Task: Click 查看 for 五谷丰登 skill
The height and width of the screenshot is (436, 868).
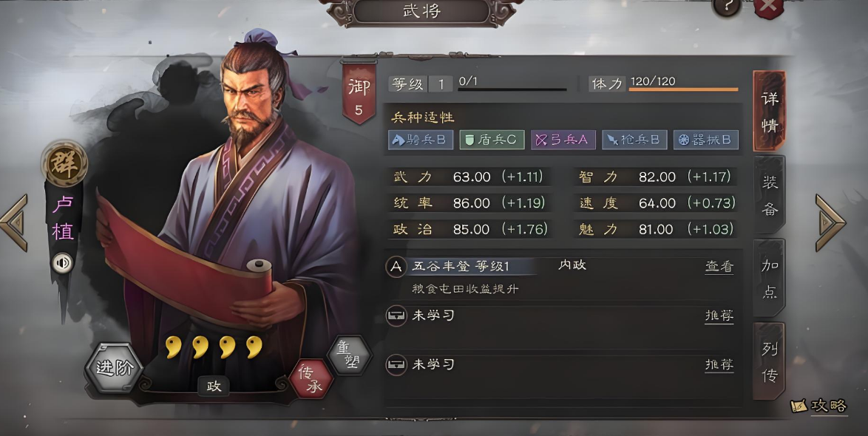Action: pos(719,267)
